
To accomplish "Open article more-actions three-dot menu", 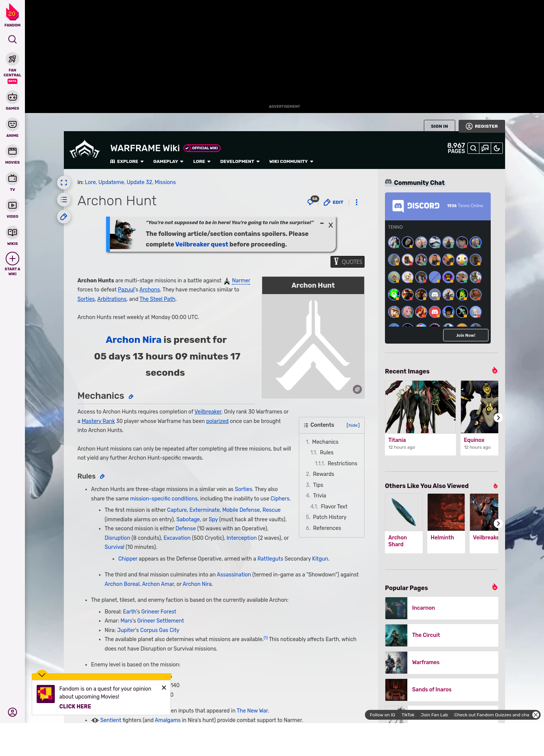I will (357, 202).
